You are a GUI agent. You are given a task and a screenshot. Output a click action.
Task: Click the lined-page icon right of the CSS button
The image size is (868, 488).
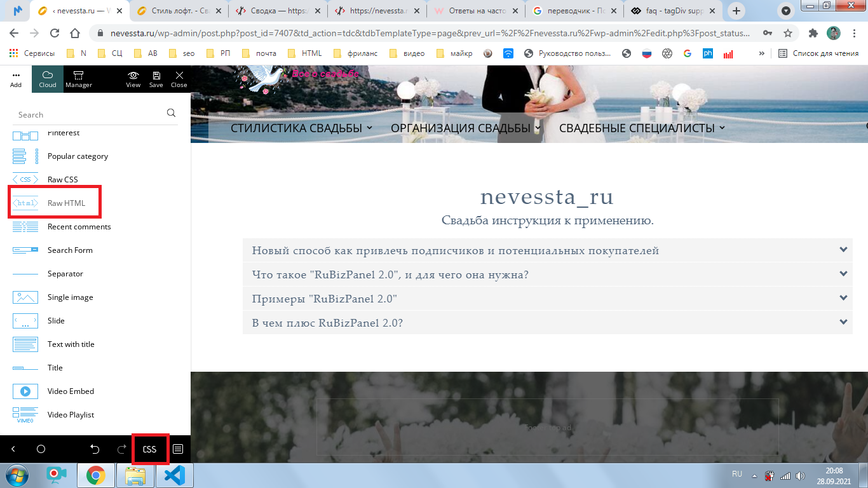pos(178,449)
